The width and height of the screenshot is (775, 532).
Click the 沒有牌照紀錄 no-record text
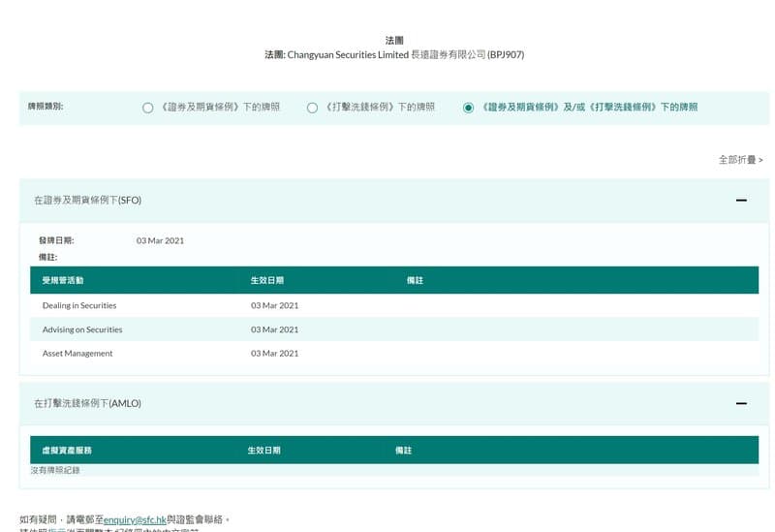[x=55, y=470]
